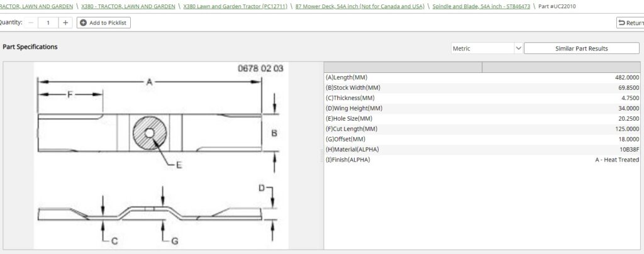This screenshot has height=254, width=644.
Task: Open the X380 - TRACTOR, LAWN AND GARDEN breadcrumb
Action: (x=128, y=6)
